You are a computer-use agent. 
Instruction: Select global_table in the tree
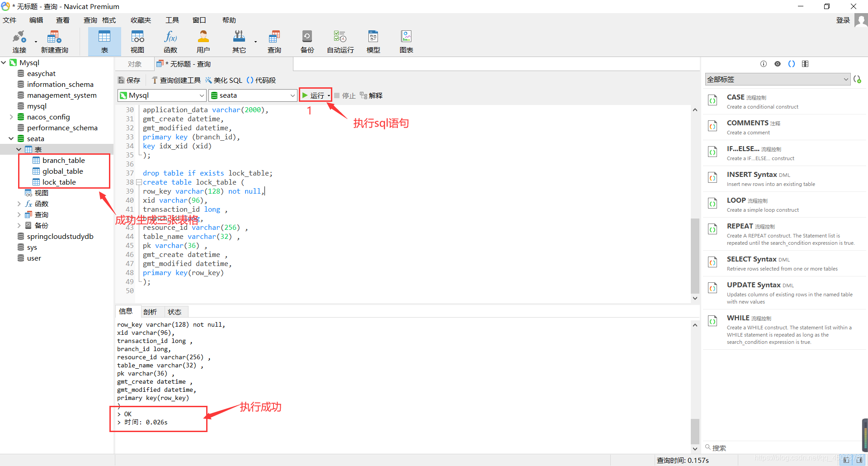62,171
